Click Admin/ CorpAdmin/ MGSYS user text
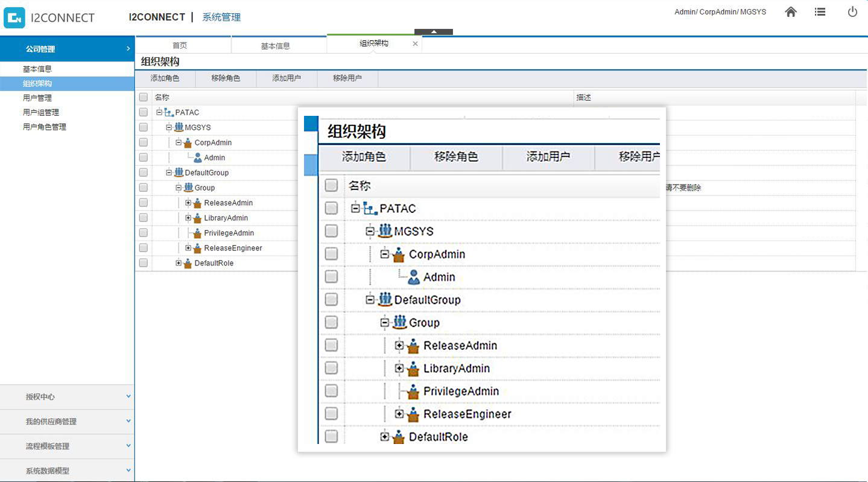868x482 pixels. tap(720, 12)
